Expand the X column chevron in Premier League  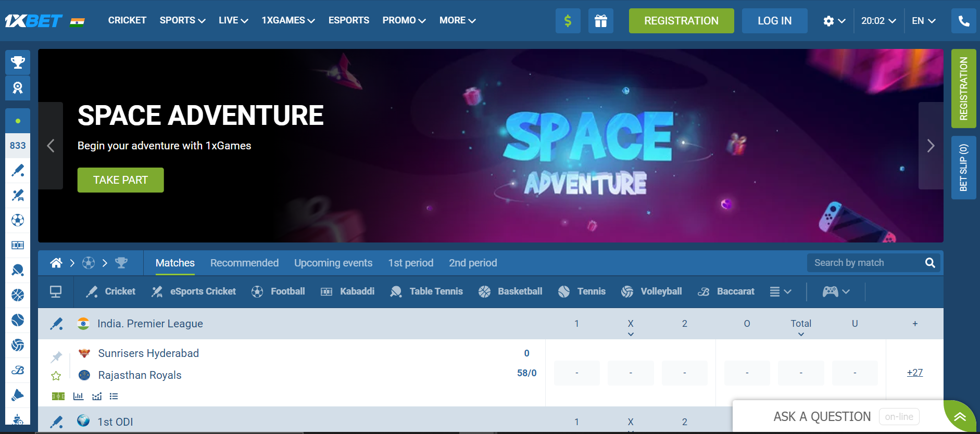coord(631,335)
